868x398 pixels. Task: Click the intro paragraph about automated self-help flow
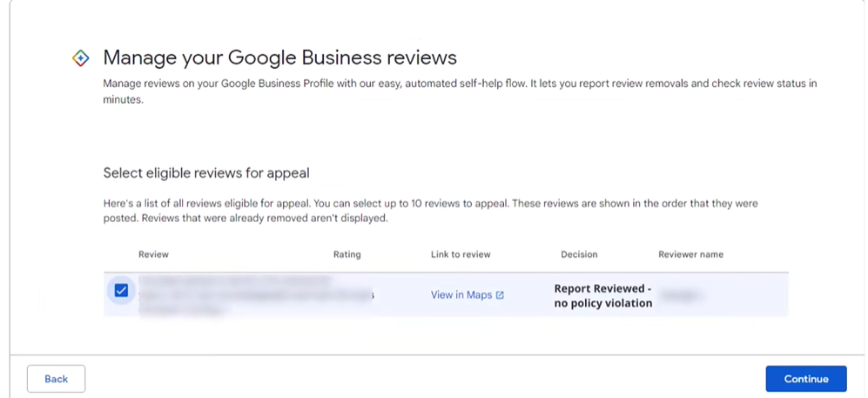click(x=460, y=91)
